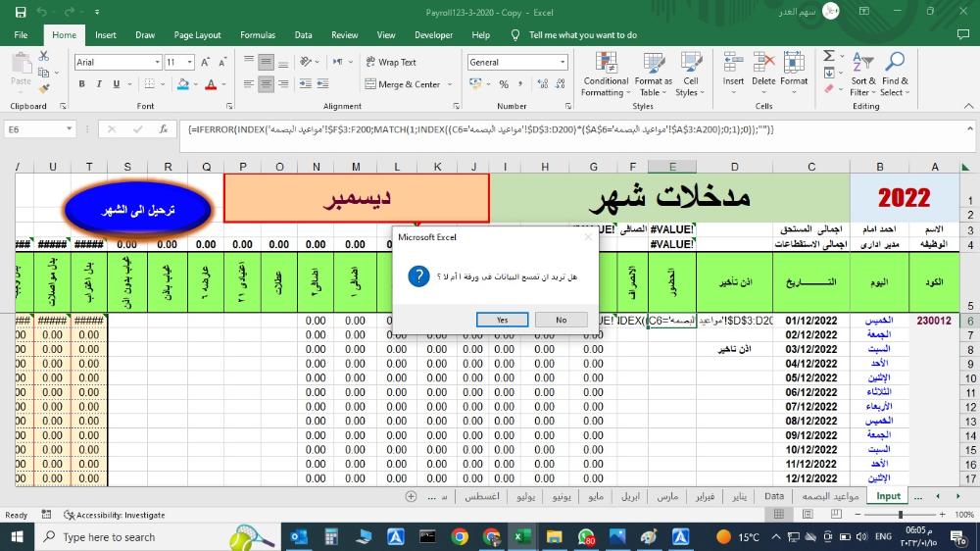980x551 pixels.
Task: Click Tell me what you want to do
Action: (x=582, y=35)
